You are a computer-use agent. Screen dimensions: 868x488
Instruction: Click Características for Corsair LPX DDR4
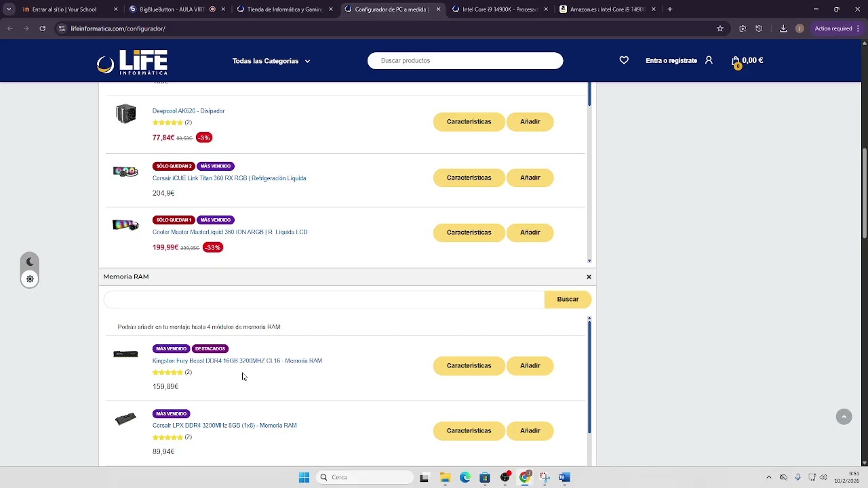pos(469,431)
